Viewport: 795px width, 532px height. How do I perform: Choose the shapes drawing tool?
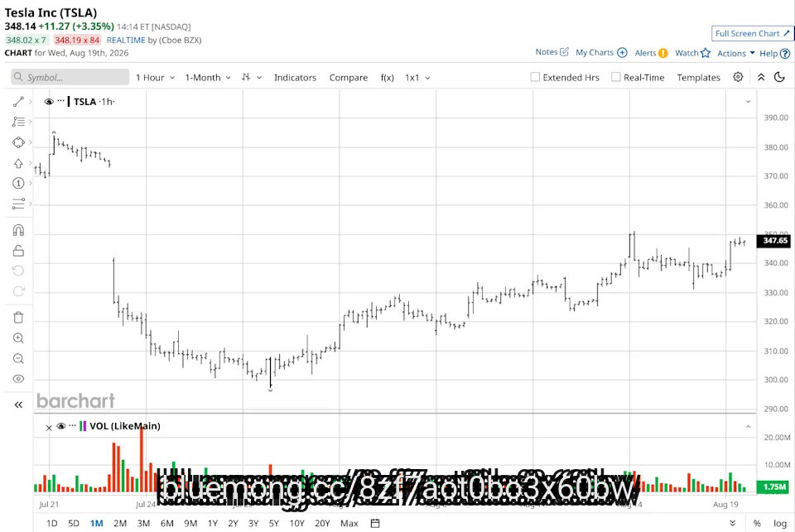click(18, 142)
